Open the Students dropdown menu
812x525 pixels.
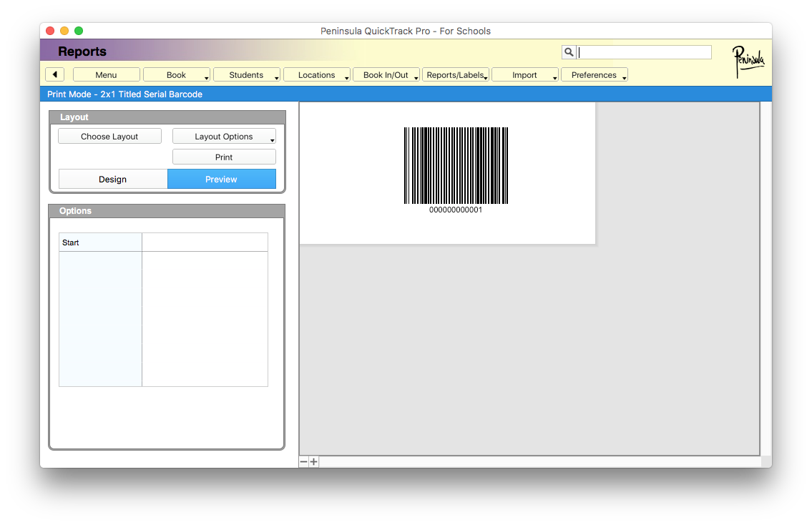click(x=247, y=74)
